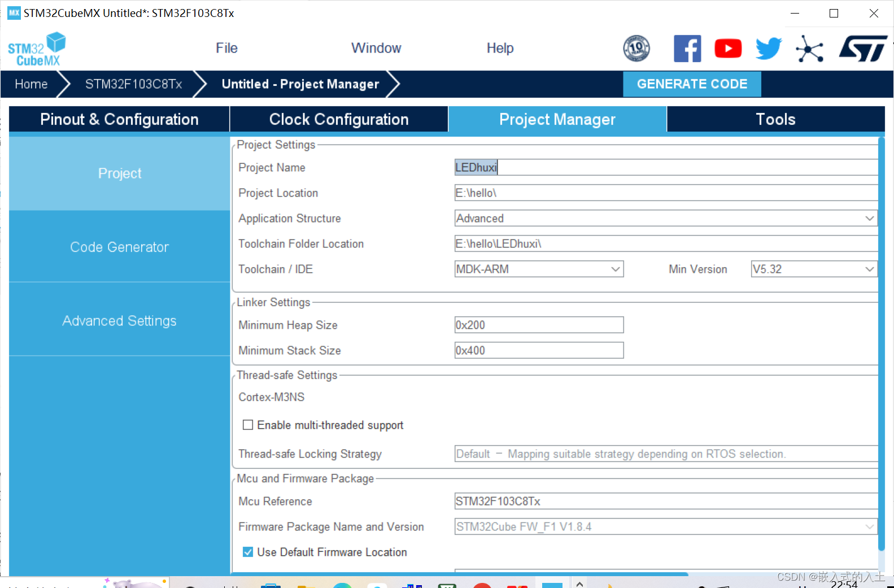The image size is (894, 588).
Task: Go to Home breadcrumb
Action: 31,84
